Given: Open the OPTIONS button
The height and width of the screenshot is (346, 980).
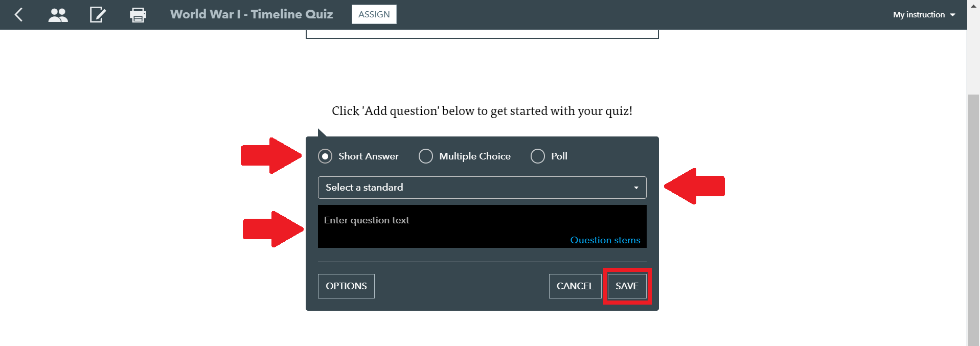Looking at the screenshot, I should (346, 286).
